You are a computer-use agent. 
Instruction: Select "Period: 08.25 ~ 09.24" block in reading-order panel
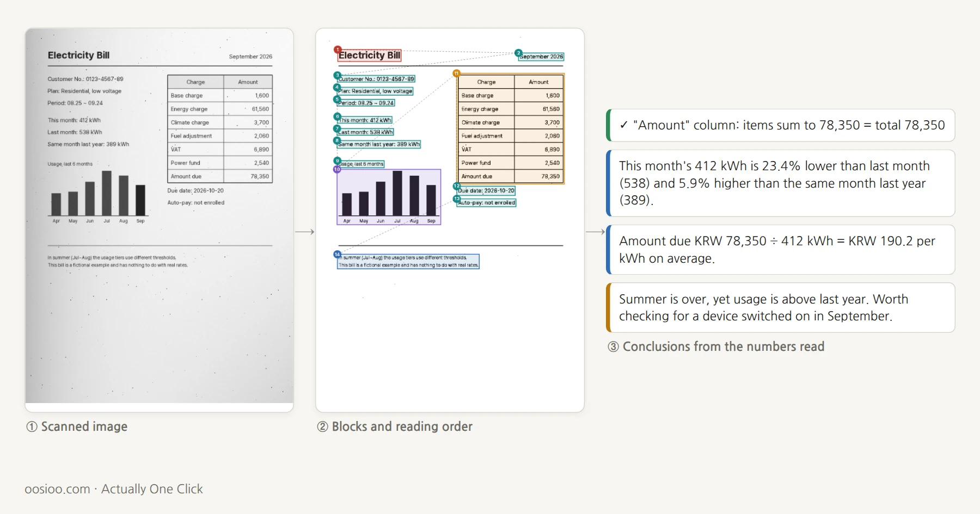366,103
